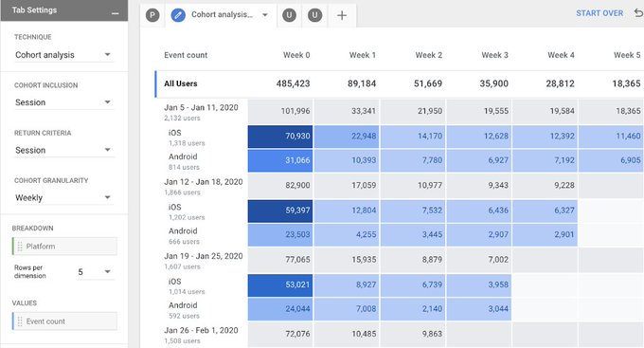The image size is (644, 348).
Task: Click iOS cell 59,397 in Week 0
Action: pos(280,211)
